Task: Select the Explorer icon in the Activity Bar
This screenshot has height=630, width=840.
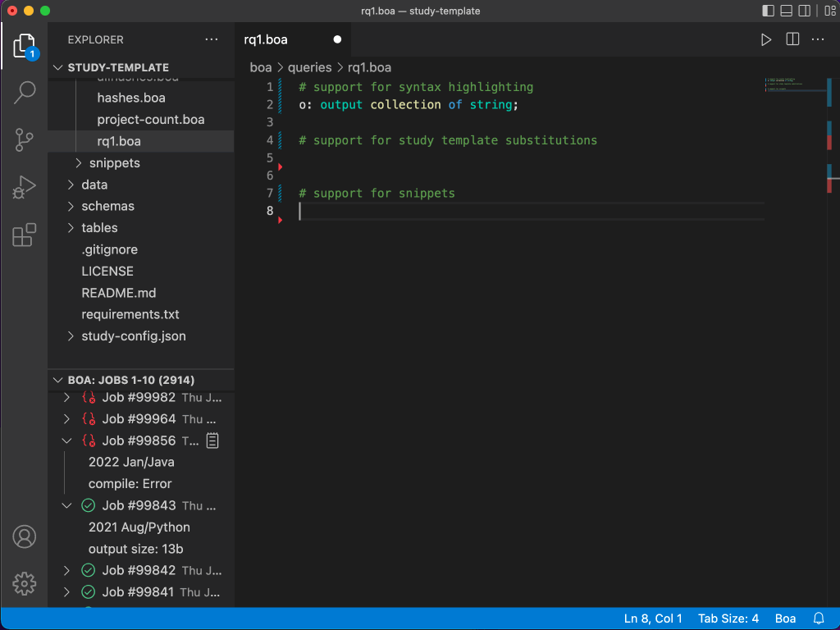Action: pyautogui.click(x=25, y=45)
